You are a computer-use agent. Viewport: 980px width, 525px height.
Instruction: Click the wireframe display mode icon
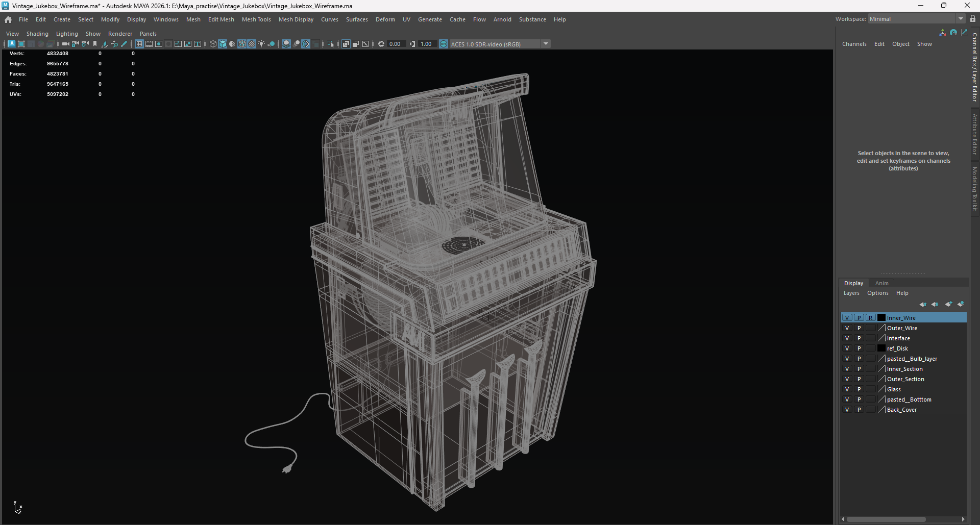pos(213,44)
